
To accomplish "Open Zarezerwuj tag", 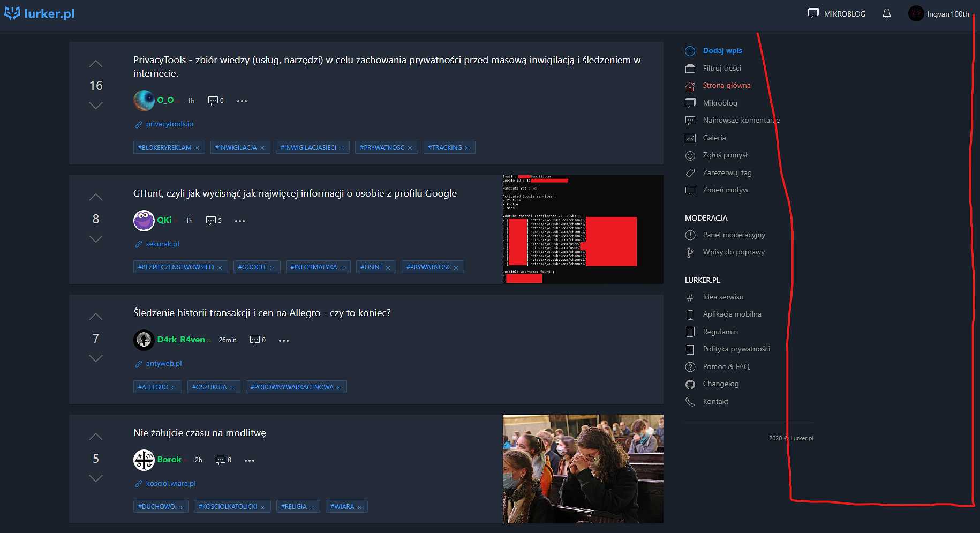I will [719, 172].
